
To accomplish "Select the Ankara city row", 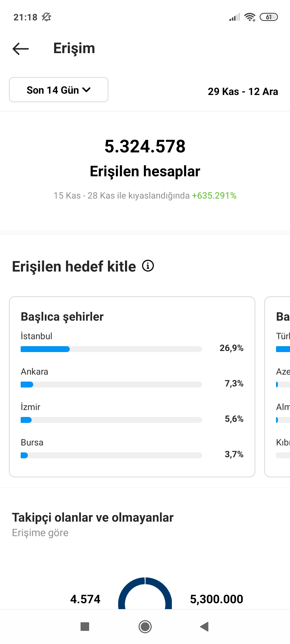I will pos(132,378).
